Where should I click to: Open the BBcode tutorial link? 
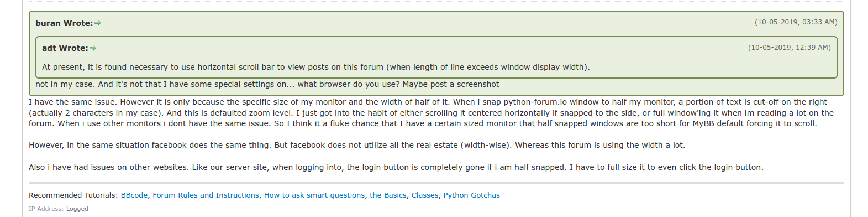(134, 195)
